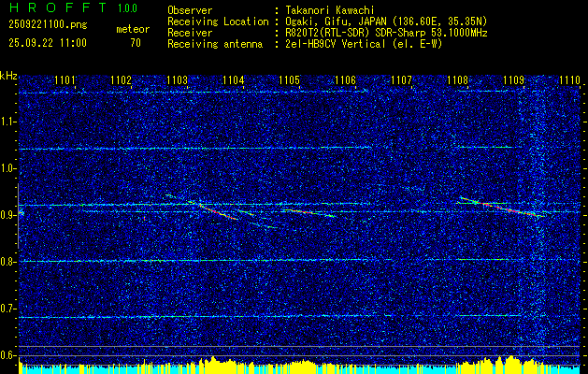Click time axis marker 1101
The height and width of the screenshot is (374, 588).
pos(65,80)
